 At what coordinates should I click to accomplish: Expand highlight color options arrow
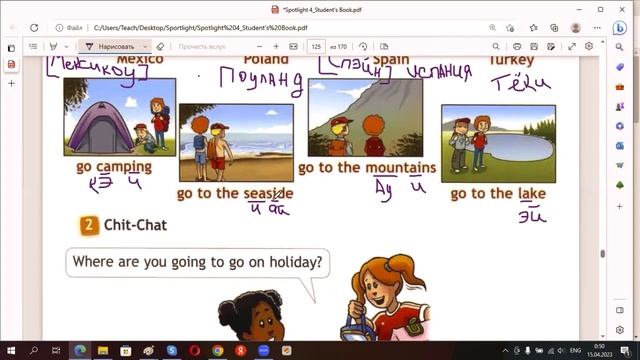(x=67, y=47)
